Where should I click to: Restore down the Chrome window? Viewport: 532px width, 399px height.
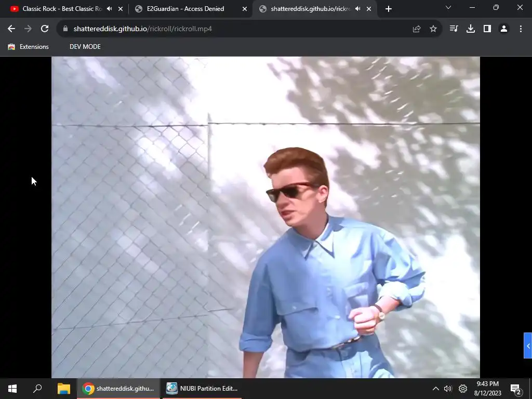(496, 7)
